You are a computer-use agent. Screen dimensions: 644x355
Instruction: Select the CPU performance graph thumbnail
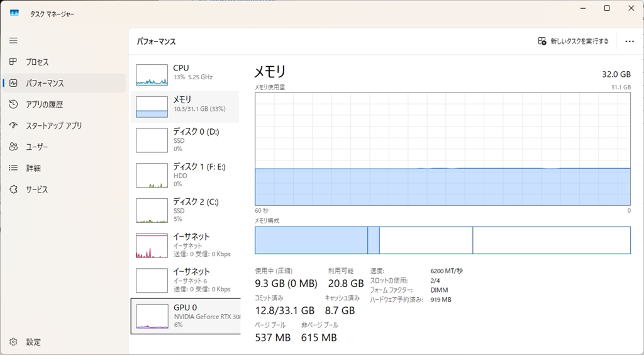pyautogui.click(x=152, y=74)
